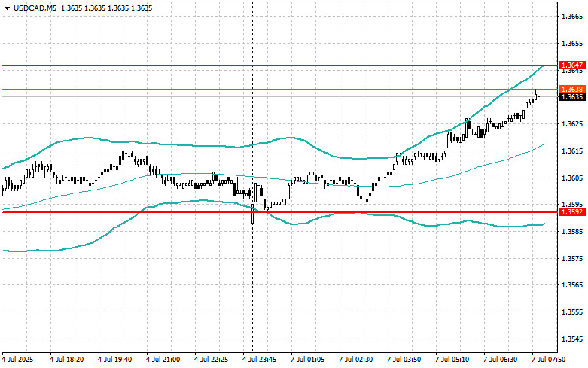588x368 pixels.
Task: Click the black 1.3635 current price label
Action: click(x=571, y=97)
